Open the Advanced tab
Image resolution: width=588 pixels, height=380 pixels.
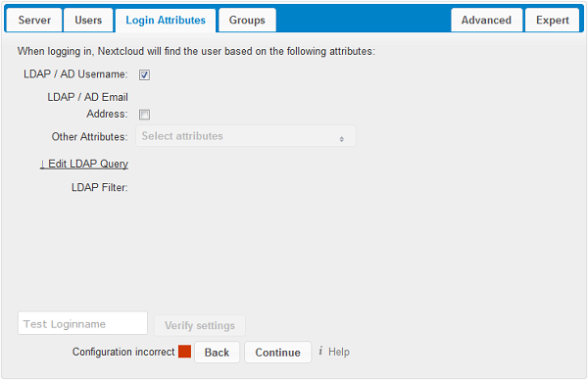click(x=486, y=20)
